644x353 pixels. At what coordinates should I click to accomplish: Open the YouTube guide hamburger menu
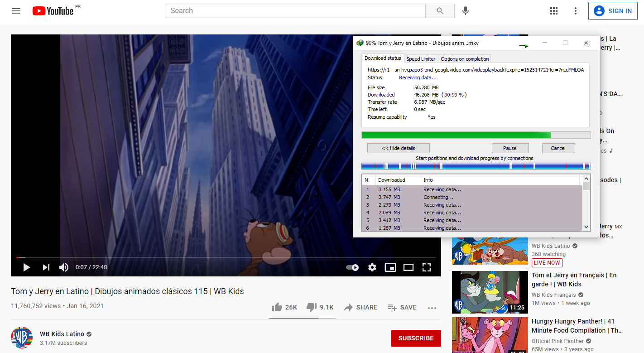[x=16, y=11]
